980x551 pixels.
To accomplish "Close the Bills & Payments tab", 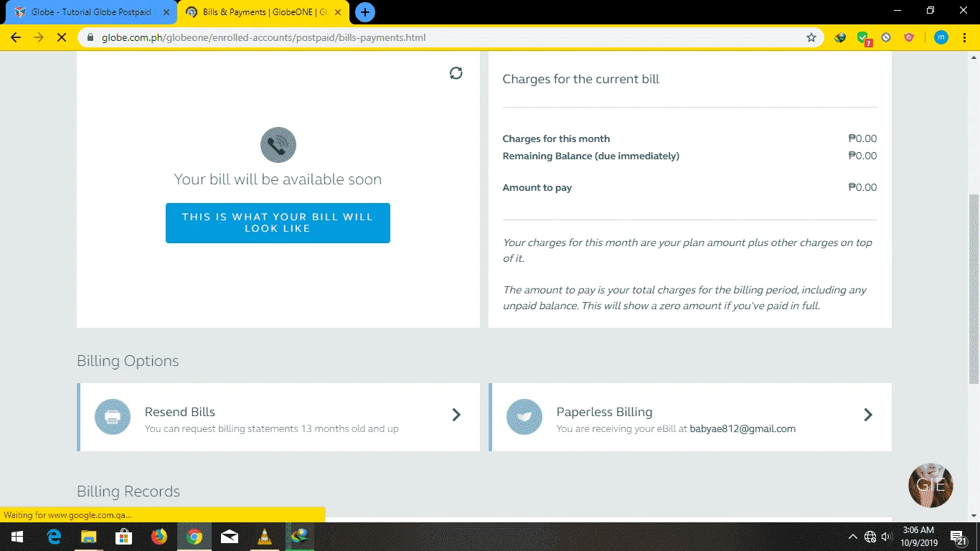I will [338, 12].
